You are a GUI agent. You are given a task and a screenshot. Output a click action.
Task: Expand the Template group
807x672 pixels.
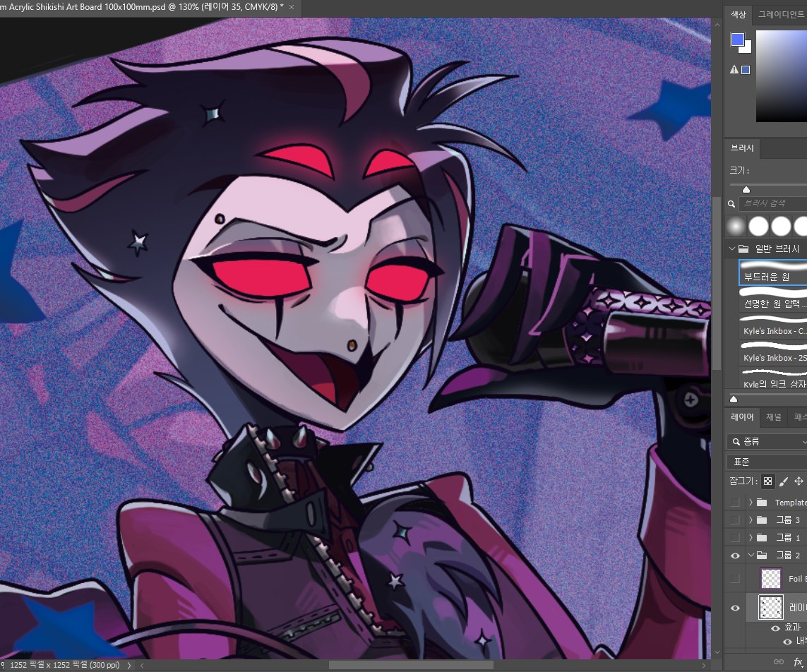coord(751,502)
